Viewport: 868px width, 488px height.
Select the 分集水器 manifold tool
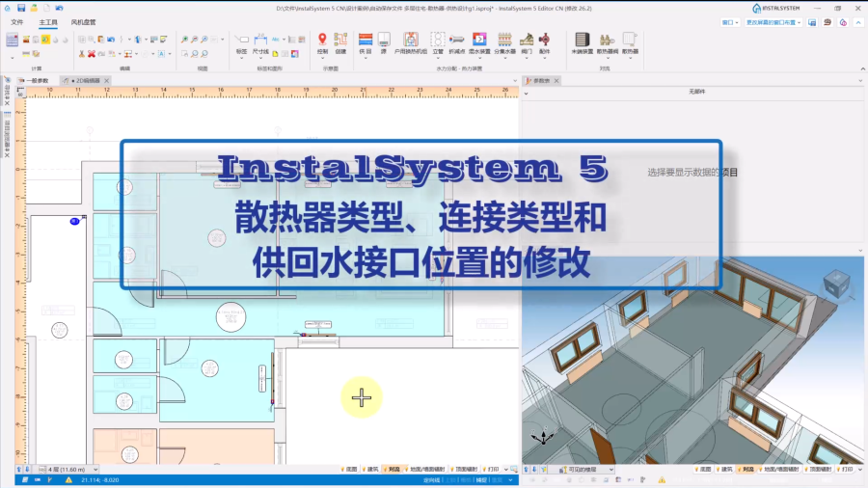tap(504, 43)
